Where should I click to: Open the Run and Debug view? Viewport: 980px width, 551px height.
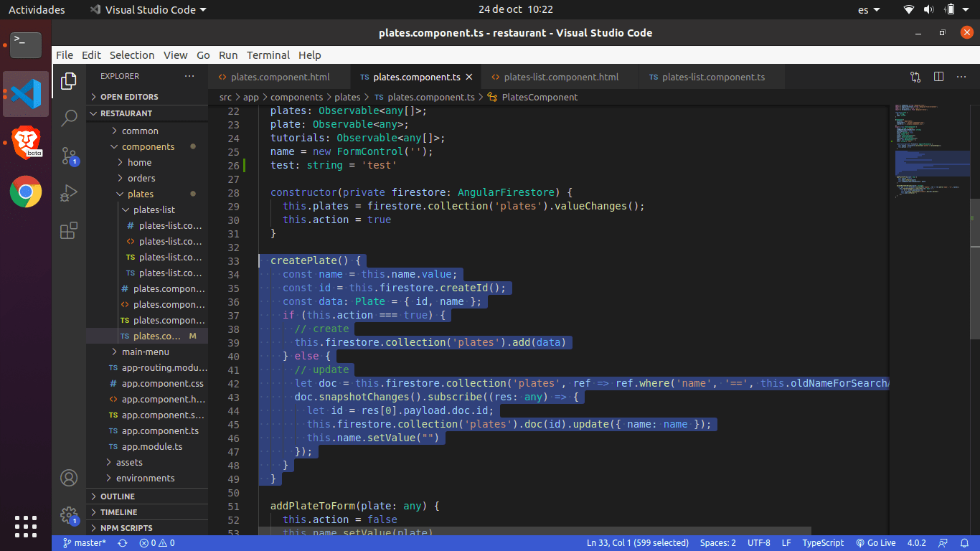click(x=69, y=193)
